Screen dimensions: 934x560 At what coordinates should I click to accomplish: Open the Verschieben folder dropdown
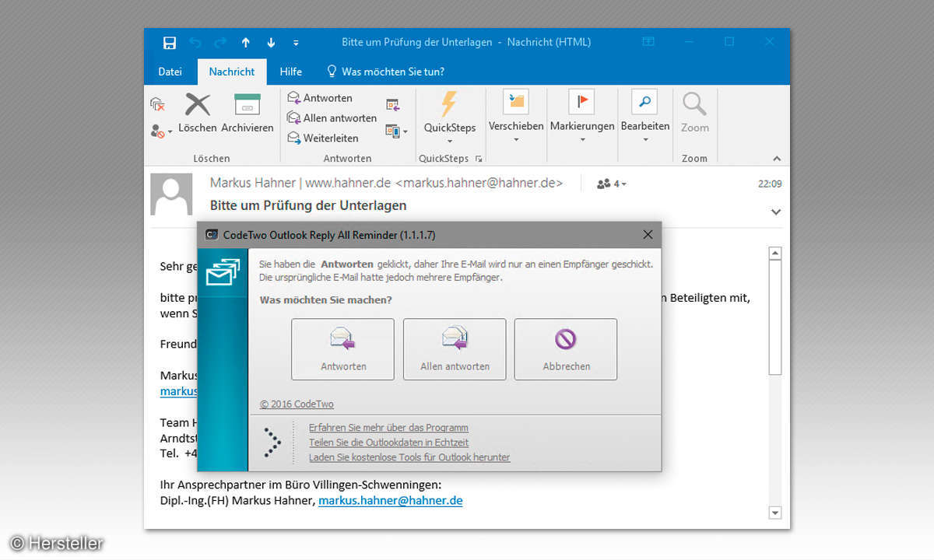click(516, 117)
